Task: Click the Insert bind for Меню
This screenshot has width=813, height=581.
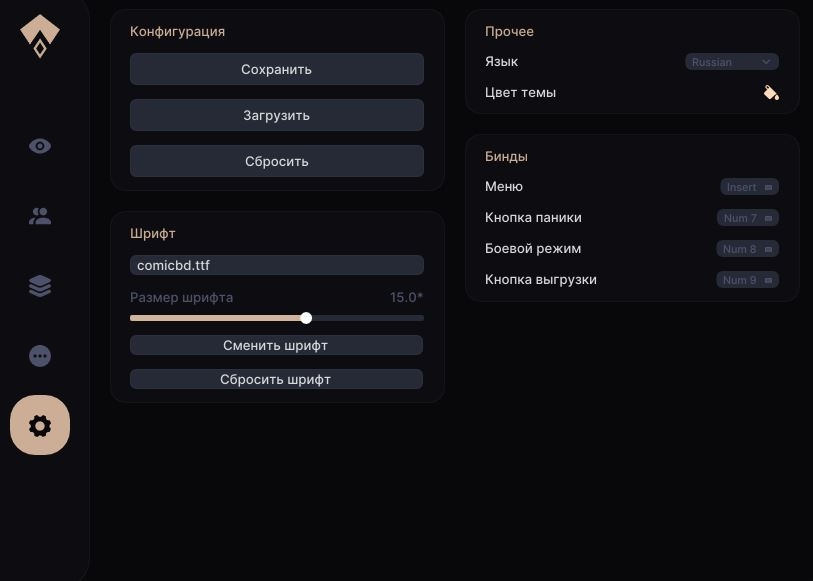Action: [x=748, y=187]
